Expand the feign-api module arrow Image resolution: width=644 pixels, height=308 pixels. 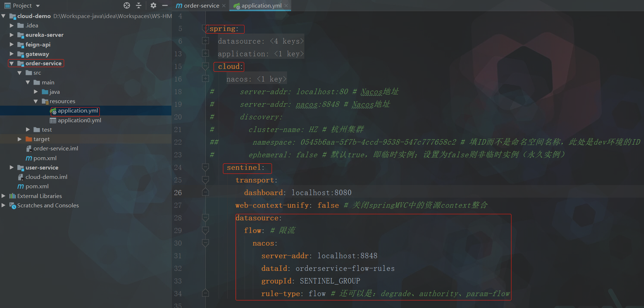coord(12,45)
